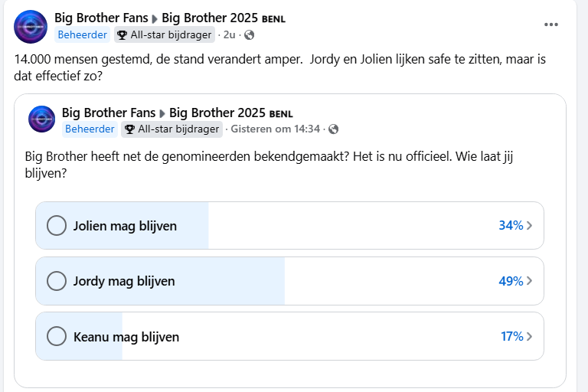Click the globe privacy icon next to 2u
The width and height of the screenshot is (588, 392).
[249, 35]
